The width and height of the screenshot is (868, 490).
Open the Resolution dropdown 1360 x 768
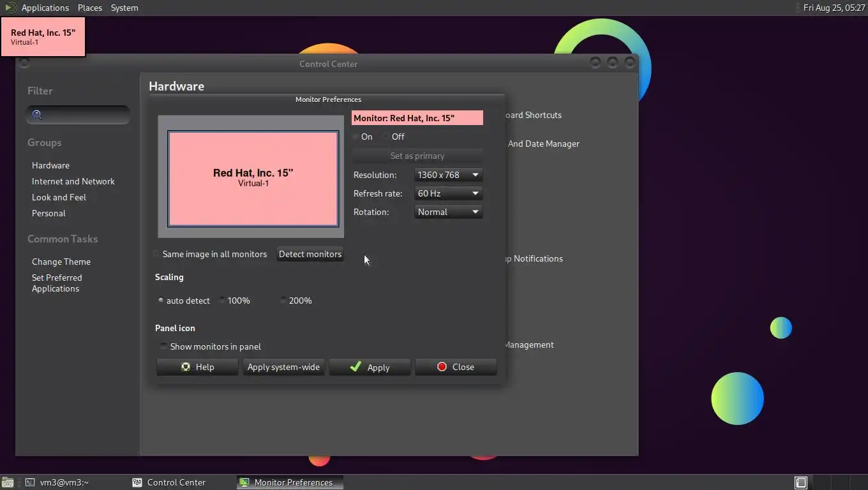click(448, 175)
